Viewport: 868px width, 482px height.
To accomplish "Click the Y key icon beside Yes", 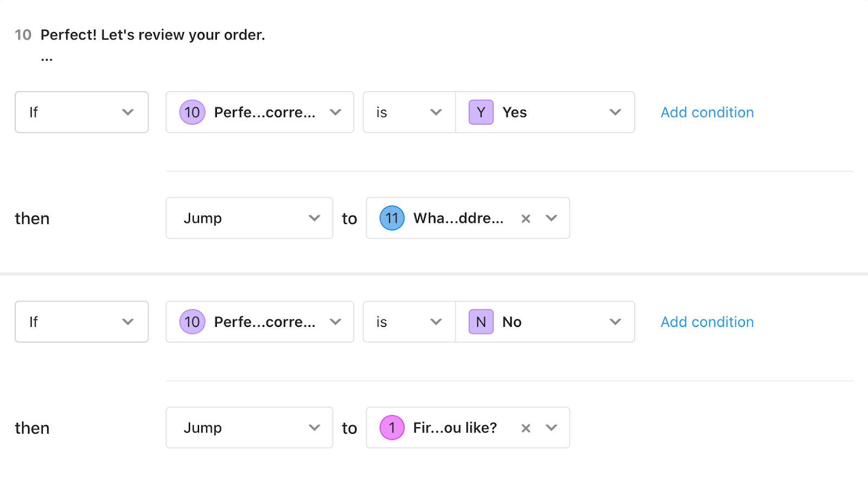I will pos(481,112).
